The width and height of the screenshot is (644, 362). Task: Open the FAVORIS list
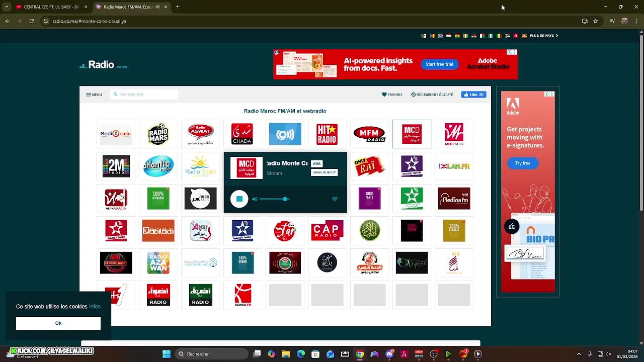(392, 95)
